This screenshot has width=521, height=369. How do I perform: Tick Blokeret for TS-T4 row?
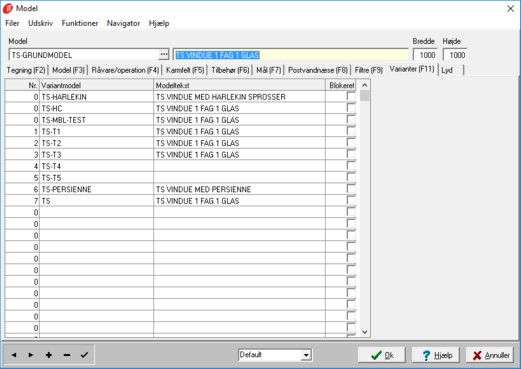(x=351, y=166)
